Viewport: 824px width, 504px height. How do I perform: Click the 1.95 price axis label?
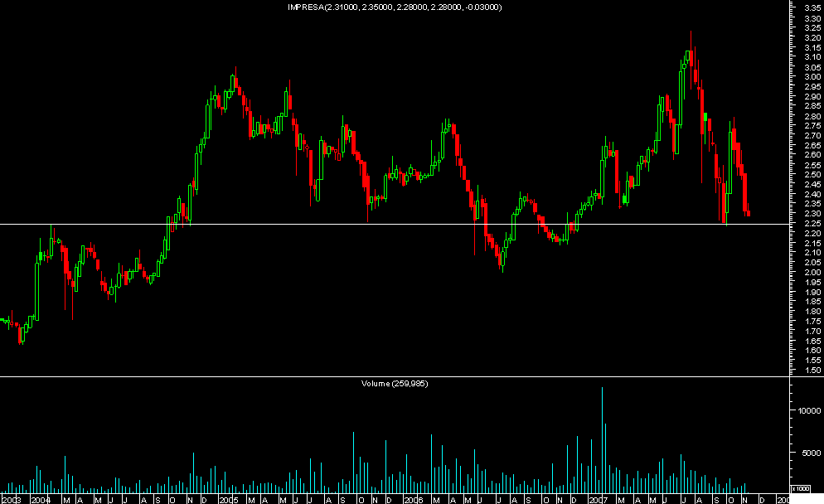[812, 282]
